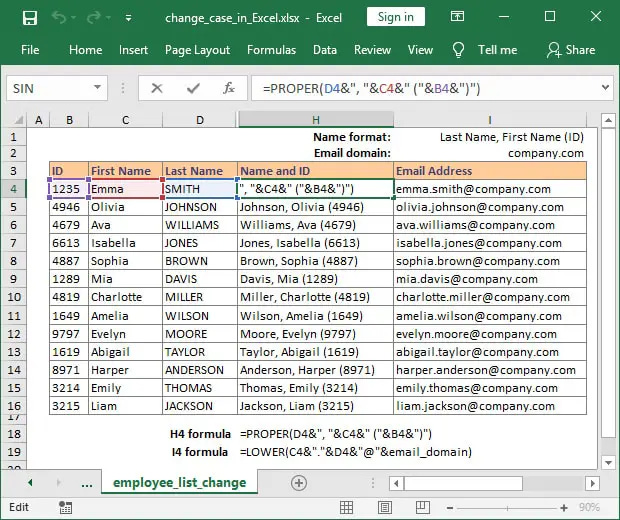This screenshot has width=620, height=520.
Task: Click the Tell me lightbulb icon
Action: click(x=458, y=50)
